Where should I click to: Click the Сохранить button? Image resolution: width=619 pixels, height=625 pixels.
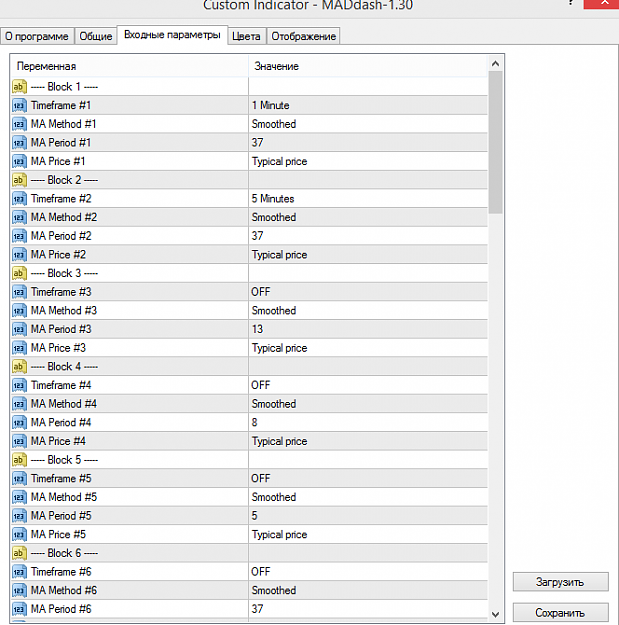560,613
